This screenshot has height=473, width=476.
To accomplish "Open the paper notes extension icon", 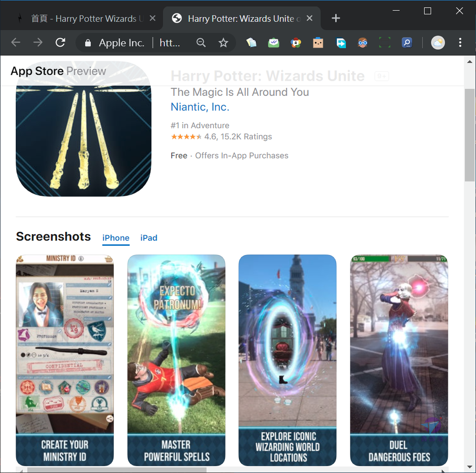I will (x=251, y=43).
